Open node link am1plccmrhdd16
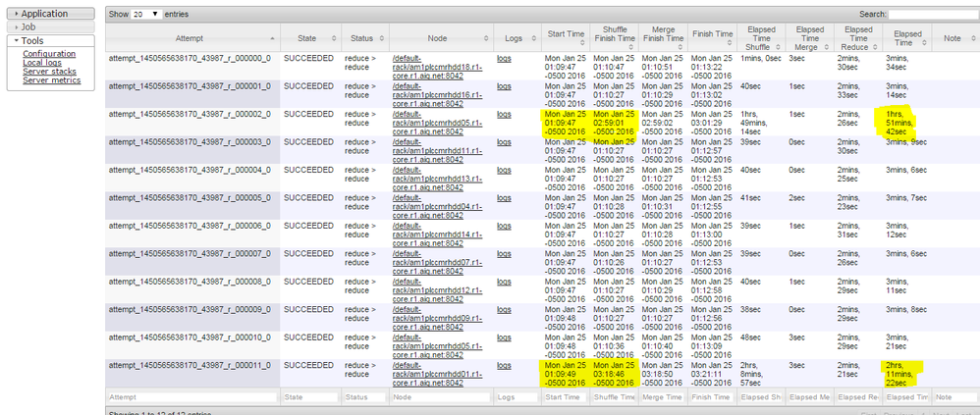Viewport: 980px width, 415px height. tap(438, 94)
